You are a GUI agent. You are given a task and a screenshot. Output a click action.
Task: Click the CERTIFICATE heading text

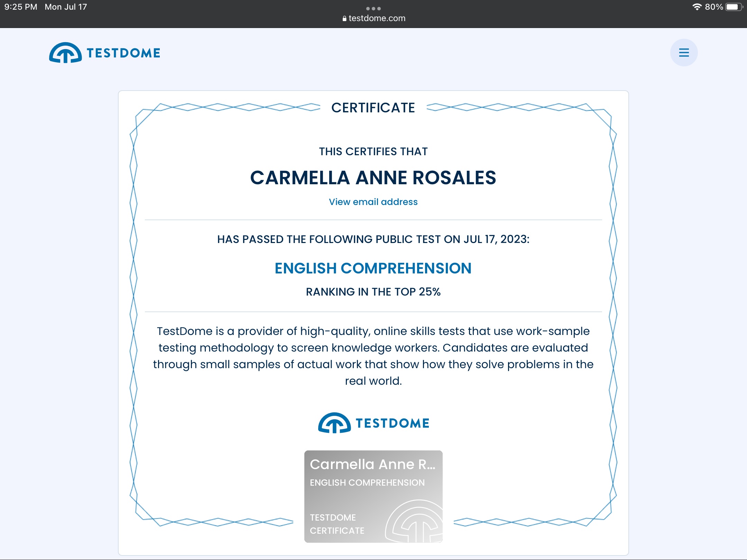[373, 108]
